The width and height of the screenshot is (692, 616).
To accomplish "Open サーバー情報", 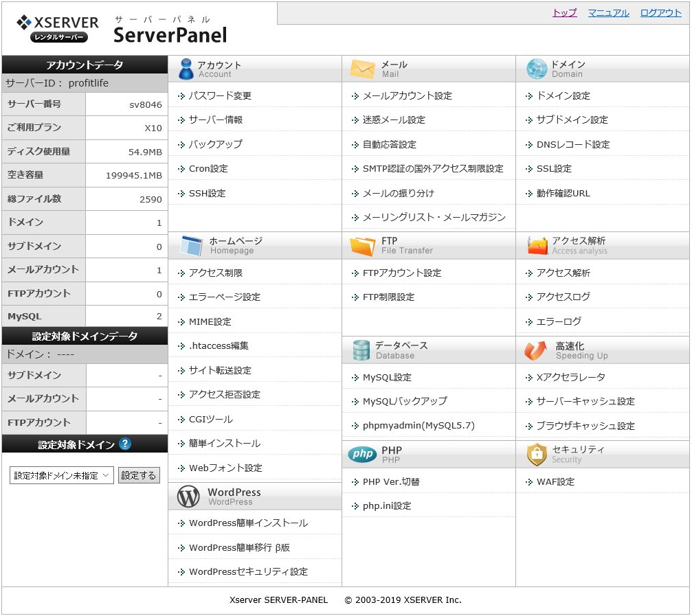I will click(215, 120).
